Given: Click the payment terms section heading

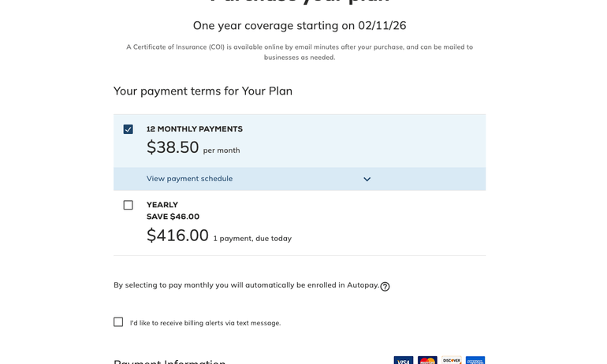Looking at the screenshot, I should [x=203, y=91].
